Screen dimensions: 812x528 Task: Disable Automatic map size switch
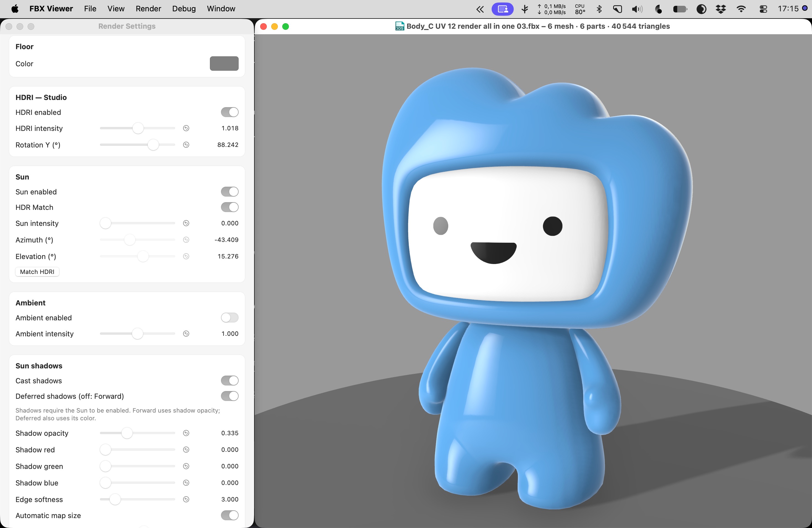[230, 515]
